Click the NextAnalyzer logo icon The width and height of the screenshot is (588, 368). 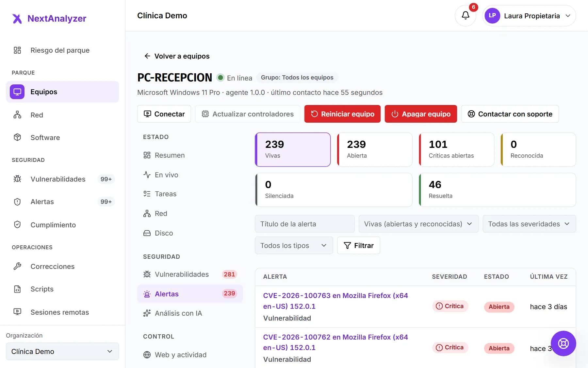click(x=17, y=19)
